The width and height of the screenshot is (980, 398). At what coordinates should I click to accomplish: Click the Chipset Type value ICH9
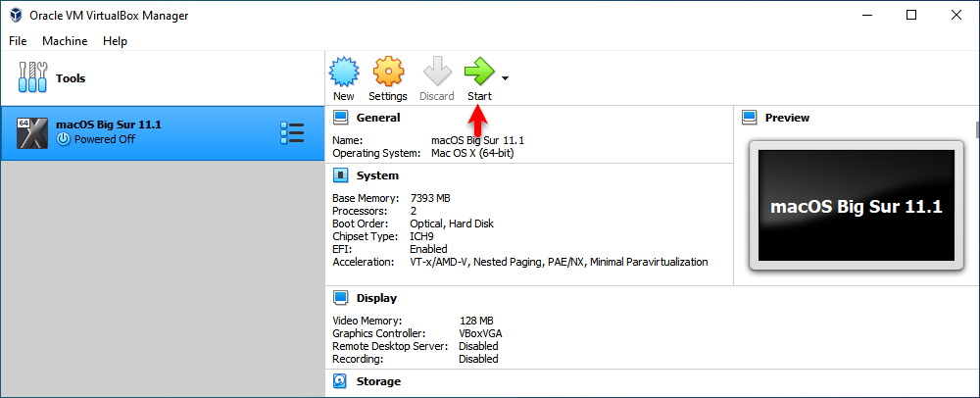click(x=421, y=236)
